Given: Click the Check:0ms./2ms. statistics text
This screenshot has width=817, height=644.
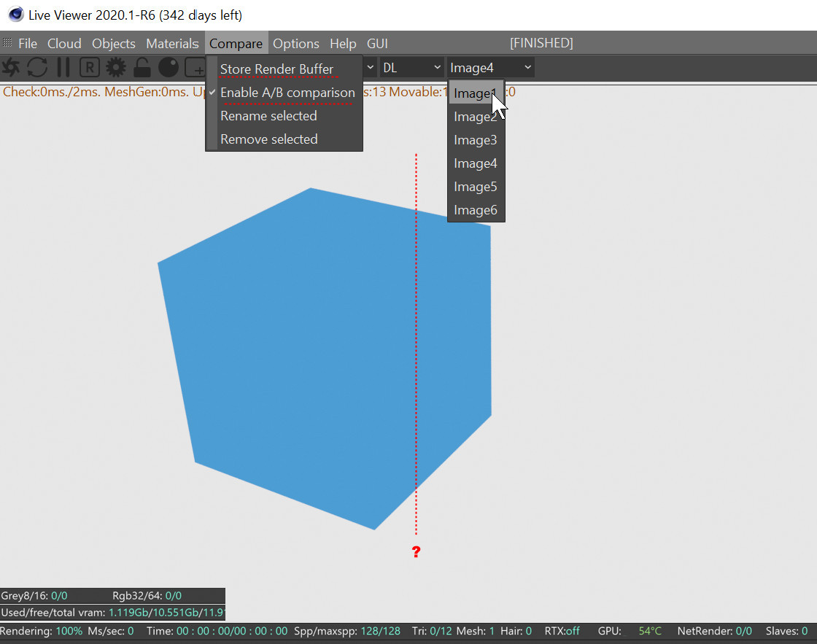Looking at the screenshot, I should 52,92.
